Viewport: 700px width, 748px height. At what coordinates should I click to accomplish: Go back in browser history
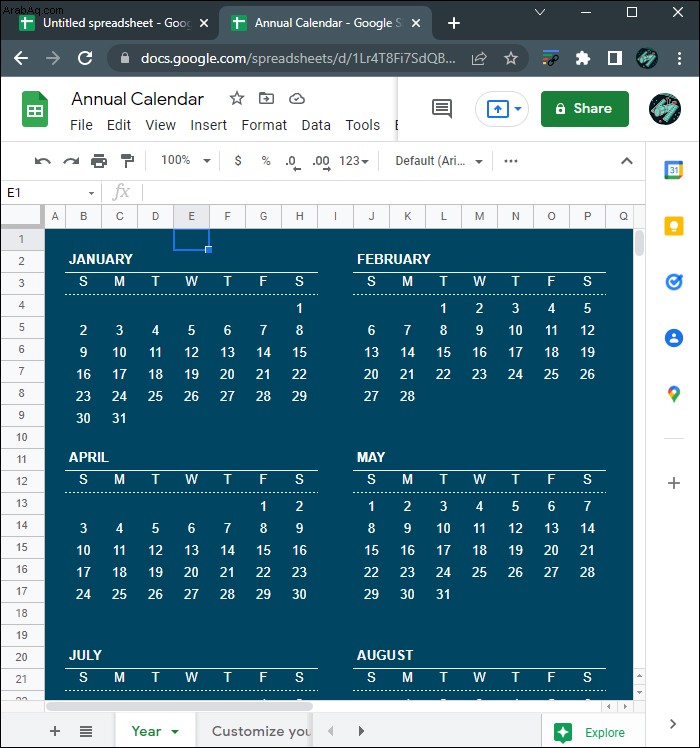tap(21, 58)
